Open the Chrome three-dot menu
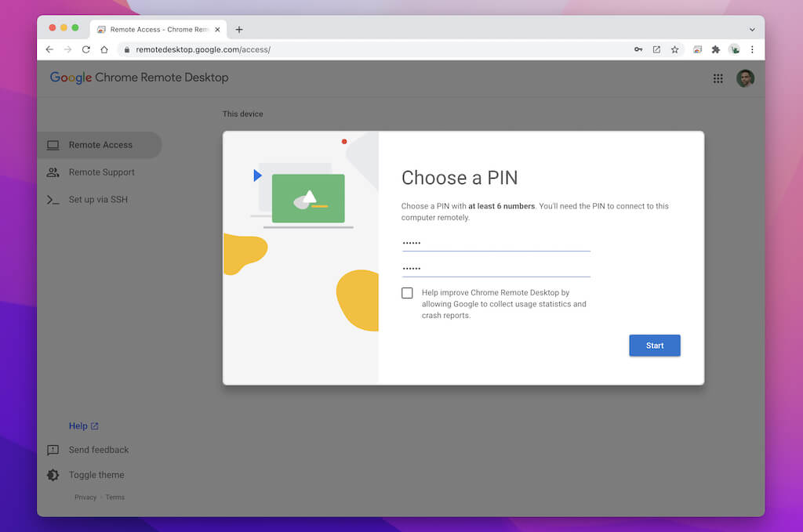 (x=752, y=49)
